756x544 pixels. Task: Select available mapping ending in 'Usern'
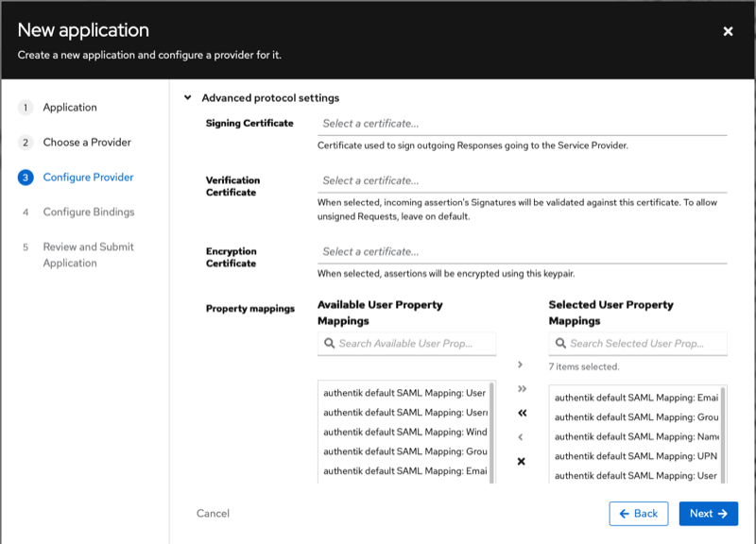point(404,413)
